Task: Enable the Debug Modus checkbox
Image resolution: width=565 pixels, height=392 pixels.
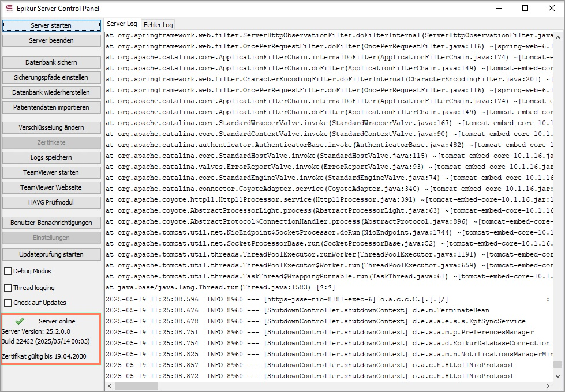Action: coord(8,271)
